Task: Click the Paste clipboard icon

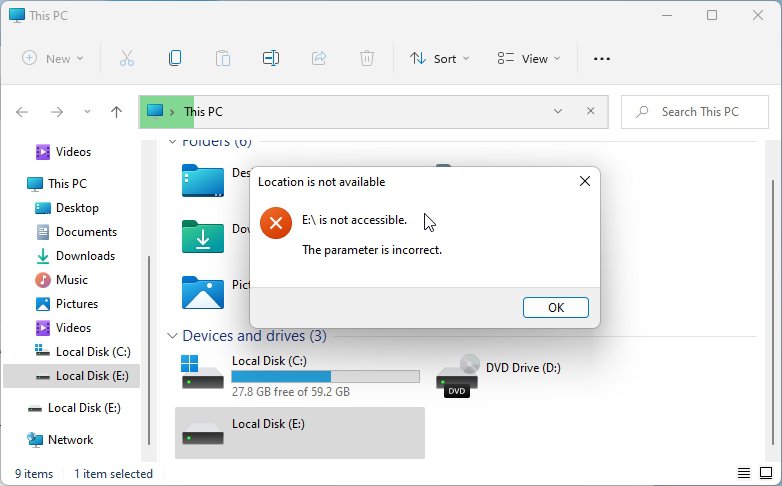Action: tap(222, 58)
